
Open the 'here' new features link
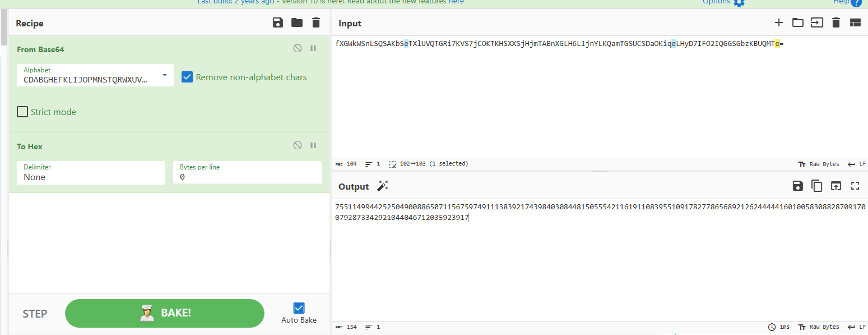coord(456,2)
